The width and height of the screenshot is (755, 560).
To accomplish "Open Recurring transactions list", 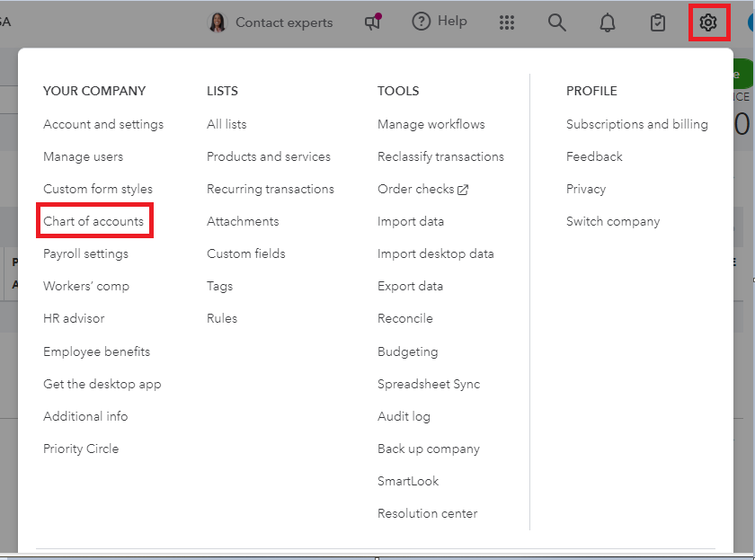I will (271, 189).
